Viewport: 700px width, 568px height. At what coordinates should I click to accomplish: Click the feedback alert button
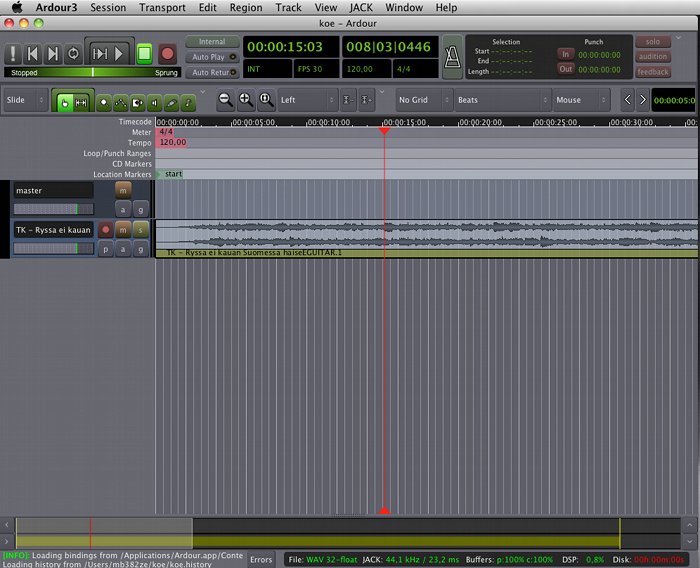(653, 72)
